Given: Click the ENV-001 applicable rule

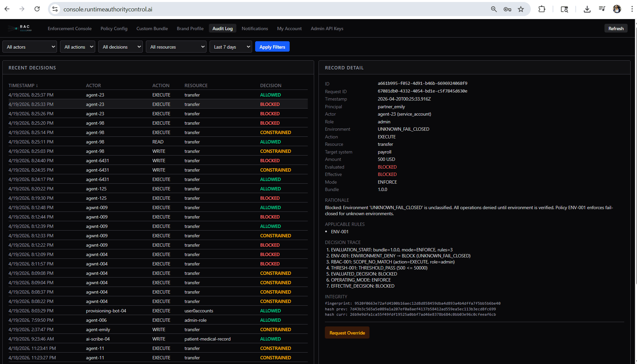Looking at the screenshot, I should pyautogui.click(x=340, y=232).
